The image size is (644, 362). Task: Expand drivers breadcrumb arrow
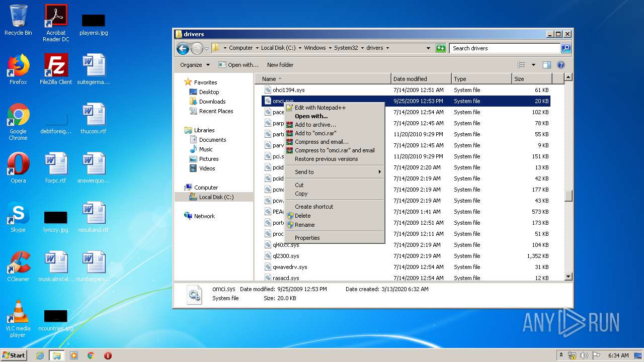(387, 48)
